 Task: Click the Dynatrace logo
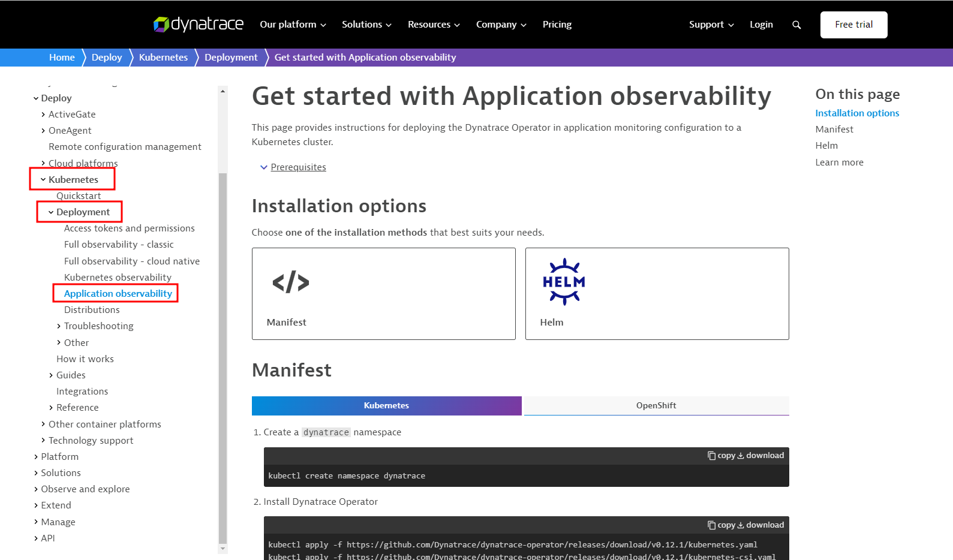click(x=199, y=25)
